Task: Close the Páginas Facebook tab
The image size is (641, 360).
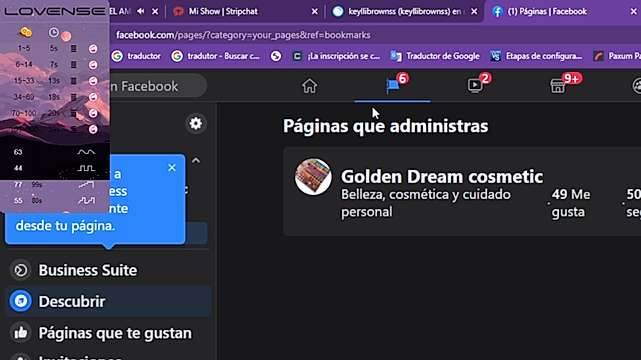Action: pyautogui.click(x=633, y=12)
